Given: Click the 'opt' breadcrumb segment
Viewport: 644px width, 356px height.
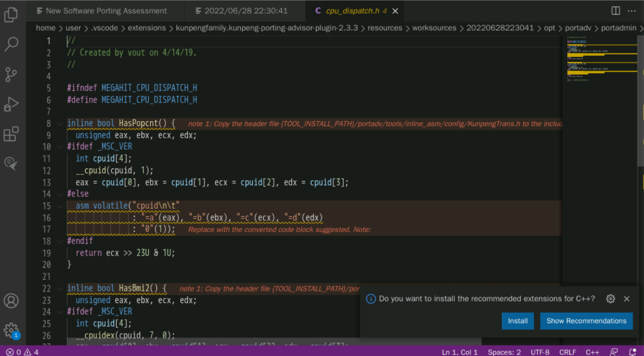Looking at the screenshot, I should 549,28.
